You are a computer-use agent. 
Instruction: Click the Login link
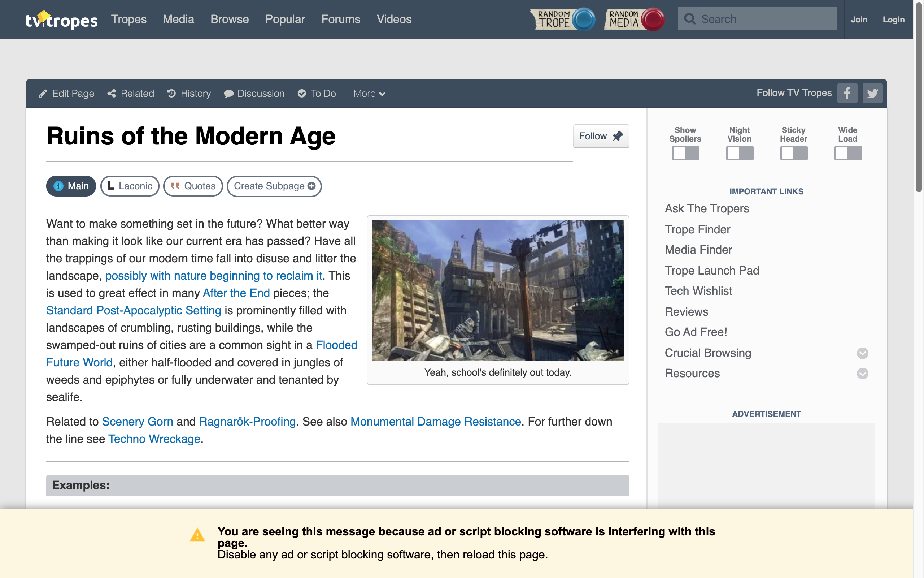893,19
